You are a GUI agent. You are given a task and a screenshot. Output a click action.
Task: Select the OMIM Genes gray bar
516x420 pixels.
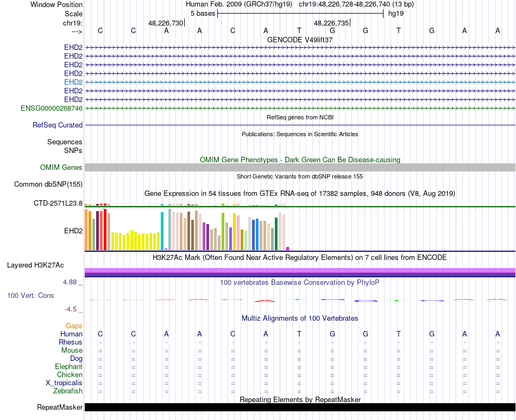tap(300, 167)
